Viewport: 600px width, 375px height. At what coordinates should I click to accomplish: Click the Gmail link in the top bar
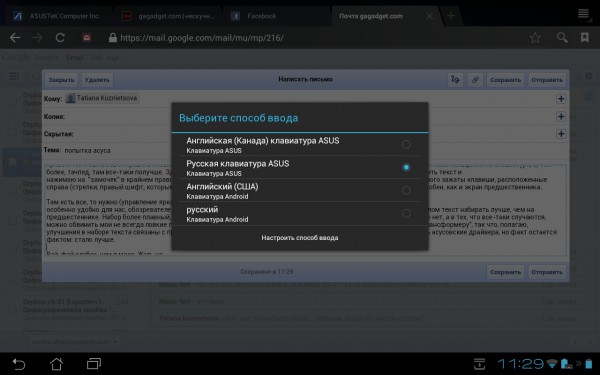(x=75, y=58)
